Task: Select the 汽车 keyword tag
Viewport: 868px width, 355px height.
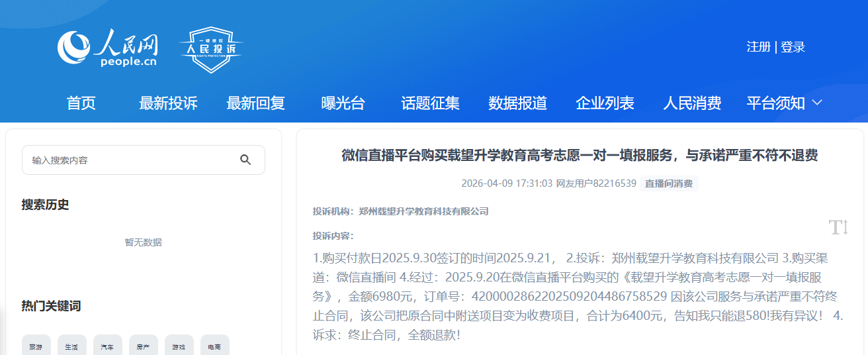Action: coord(107,346)
